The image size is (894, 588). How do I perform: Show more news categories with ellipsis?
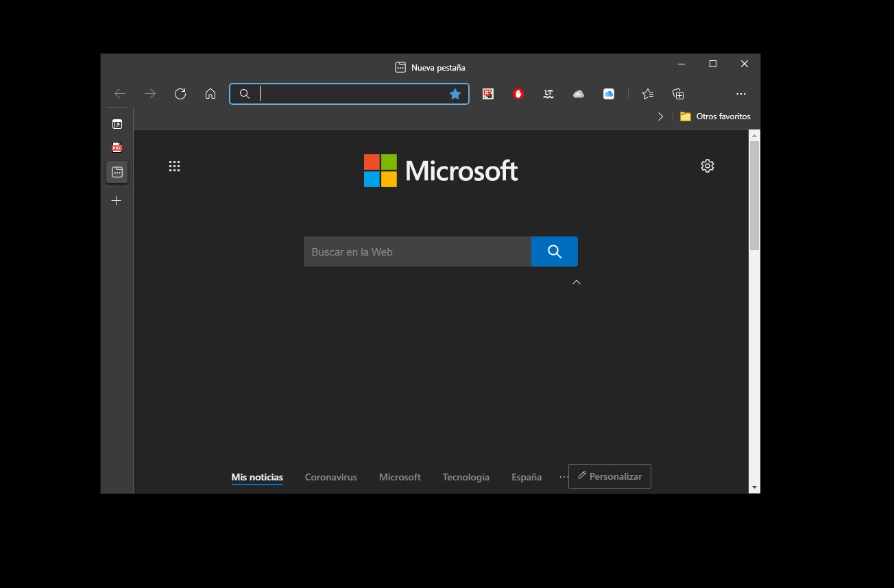point(564,476)
